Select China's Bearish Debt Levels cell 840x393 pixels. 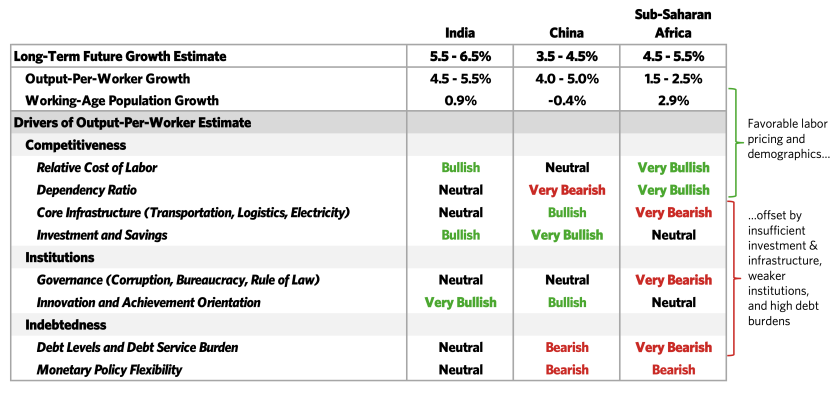567,347
